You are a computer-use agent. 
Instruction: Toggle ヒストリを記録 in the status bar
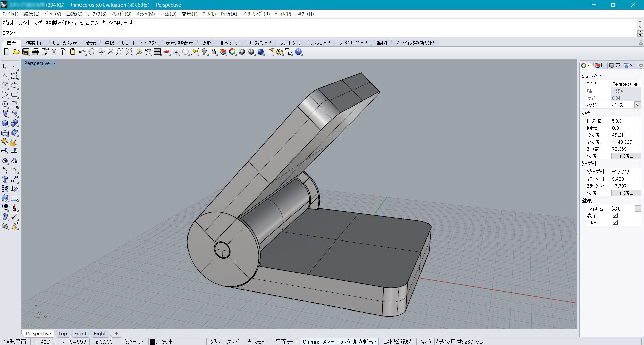click(x=397, y=342)
